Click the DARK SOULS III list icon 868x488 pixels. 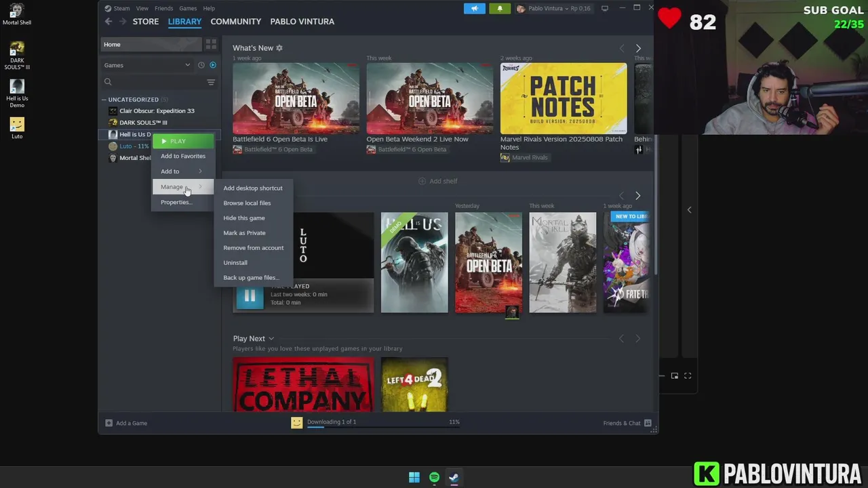click(113, 123)
